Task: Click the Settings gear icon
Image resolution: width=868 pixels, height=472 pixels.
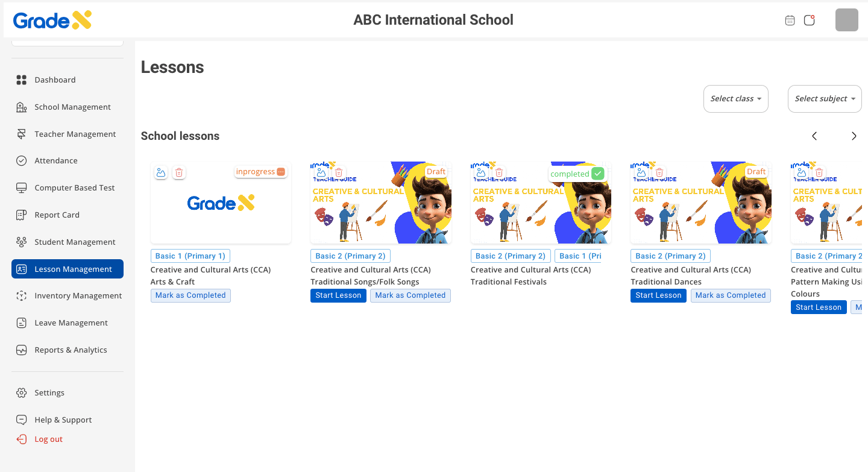Action: pyautogui.click(x=22, y=393)
